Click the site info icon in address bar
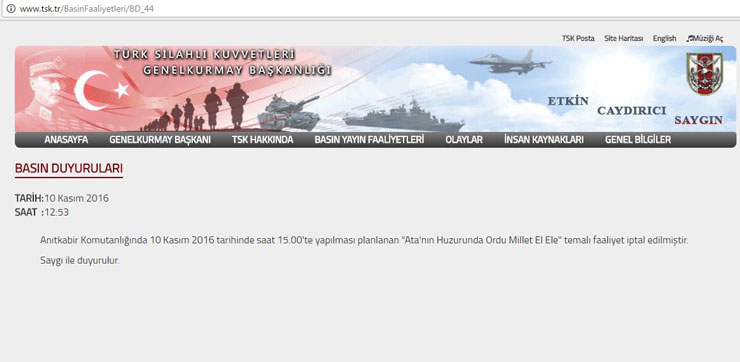This screenshot has height=362, width=740. (x=11, y=8)
